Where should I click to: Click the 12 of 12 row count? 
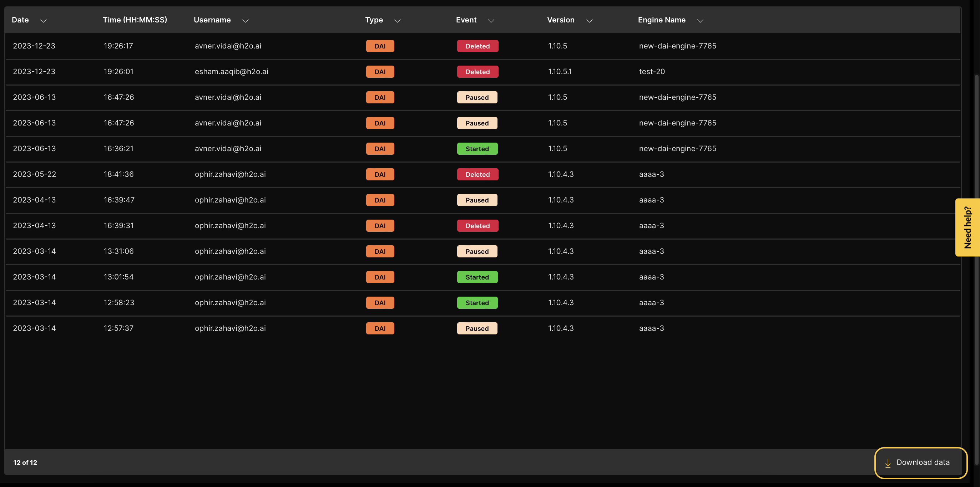25,463
